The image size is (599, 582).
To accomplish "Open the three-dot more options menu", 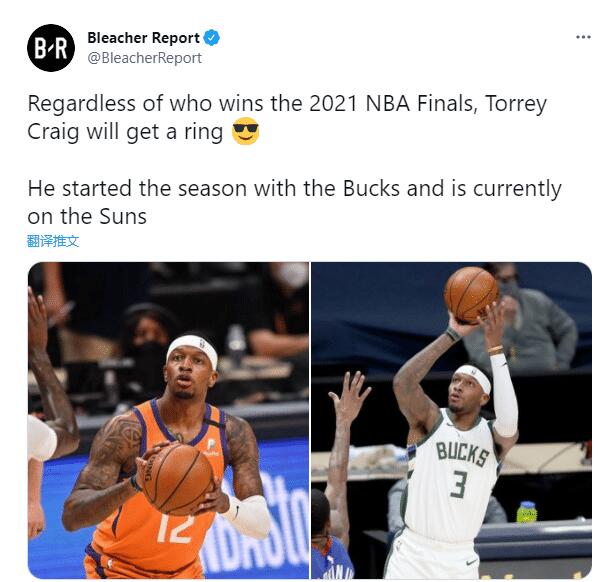I will tap(583, 37).
